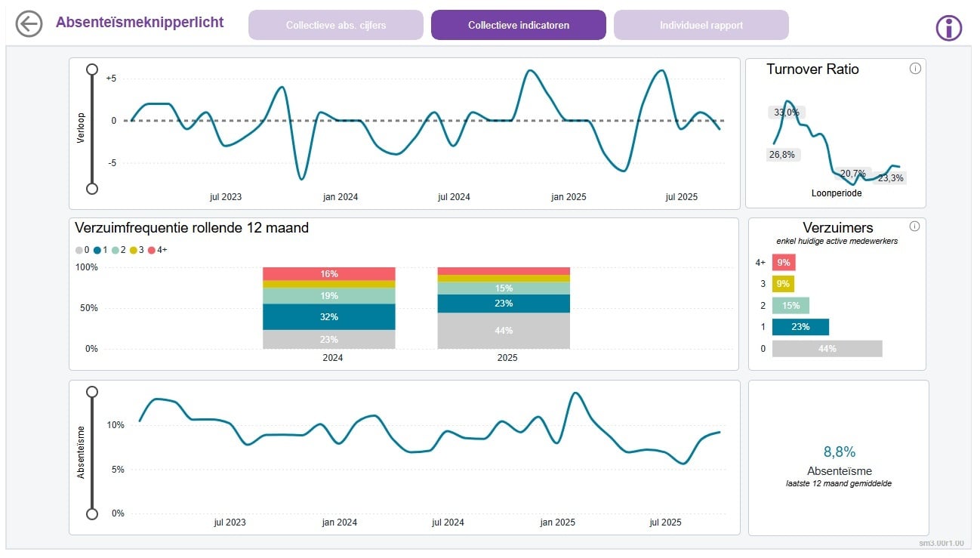Image resolution: width=980 pixels, height=558 pixels.
Task: Click upper handle of Absenteïsme slider
Action: point(92,392)
